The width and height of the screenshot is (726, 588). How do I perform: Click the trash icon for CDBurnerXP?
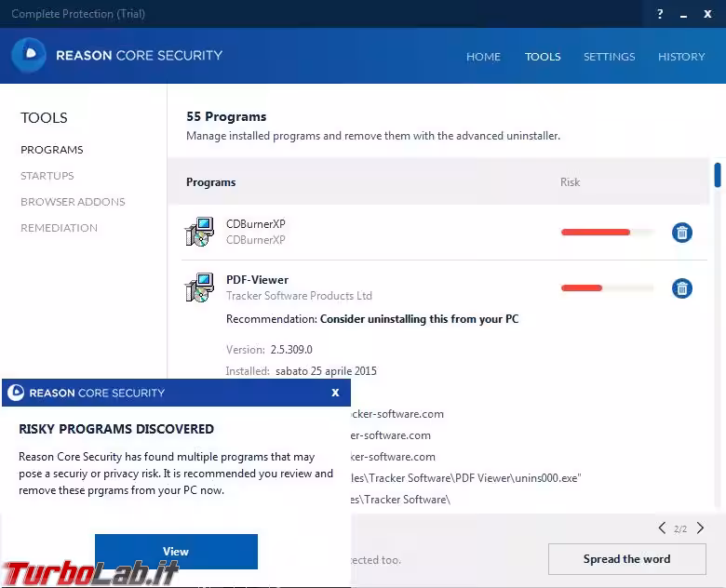tap(682, 233)
